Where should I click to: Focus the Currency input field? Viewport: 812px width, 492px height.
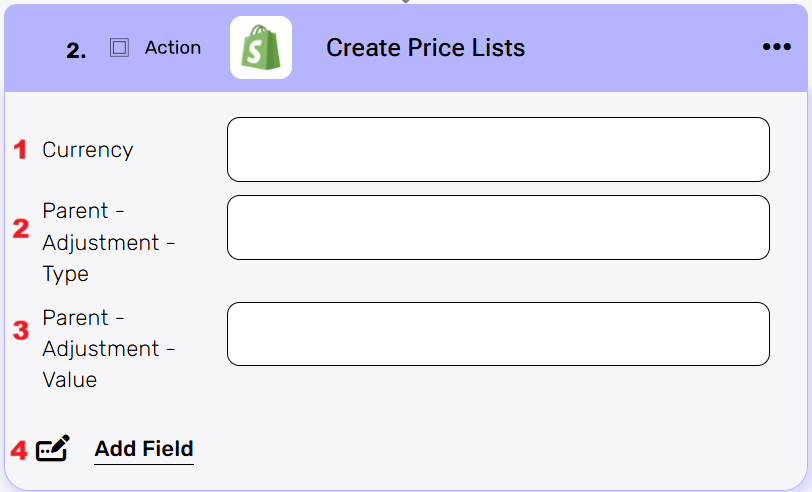(498, 150)
